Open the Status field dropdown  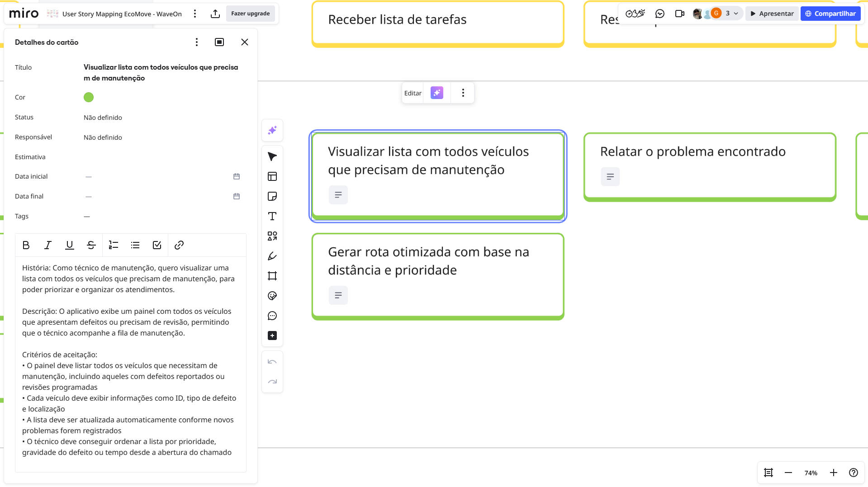pos(103,118)
